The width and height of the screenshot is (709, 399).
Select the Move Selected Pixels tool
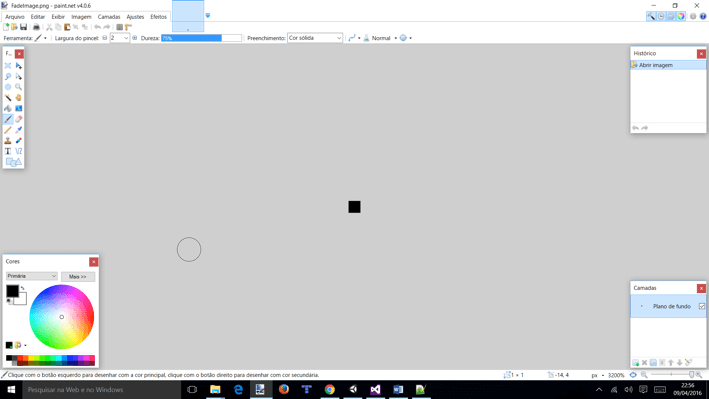coord(19,66)
